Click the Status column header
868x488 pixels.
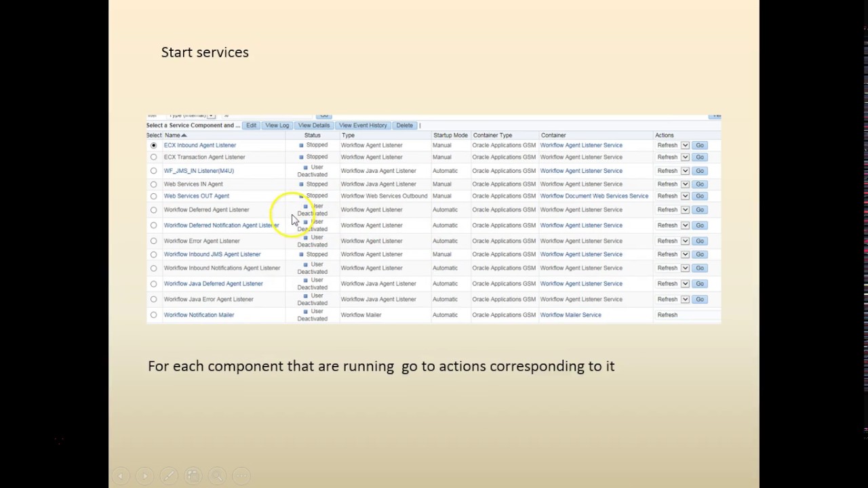[x=312, y=136]
